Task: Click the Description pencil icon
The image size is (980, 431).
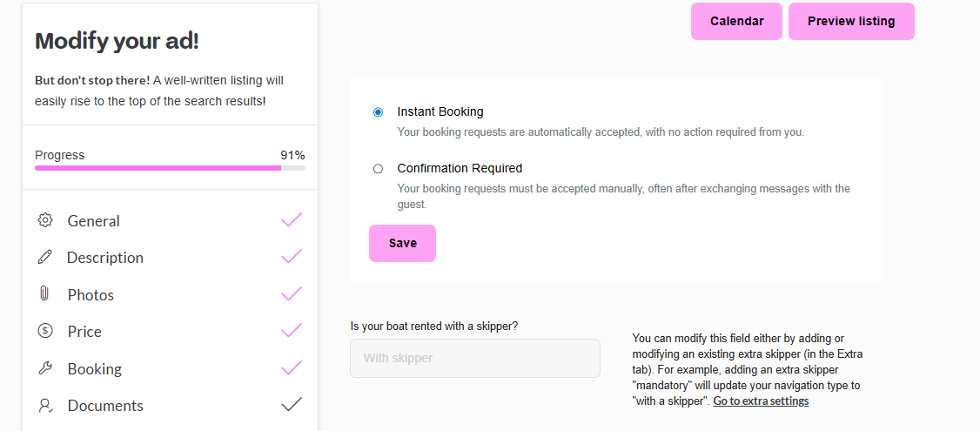Action: pos(45,257)
